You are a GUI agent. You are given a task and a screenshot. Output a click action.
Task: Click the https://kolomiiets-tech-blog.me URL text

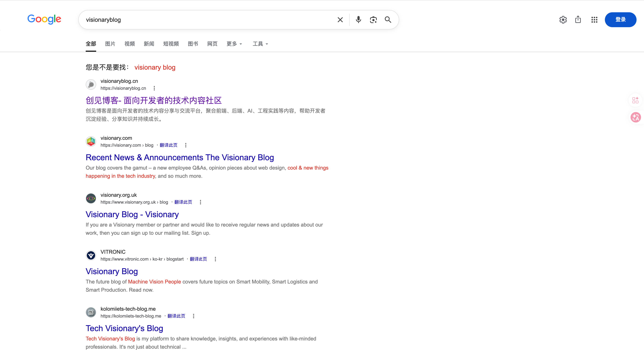[x=131, y=316]
